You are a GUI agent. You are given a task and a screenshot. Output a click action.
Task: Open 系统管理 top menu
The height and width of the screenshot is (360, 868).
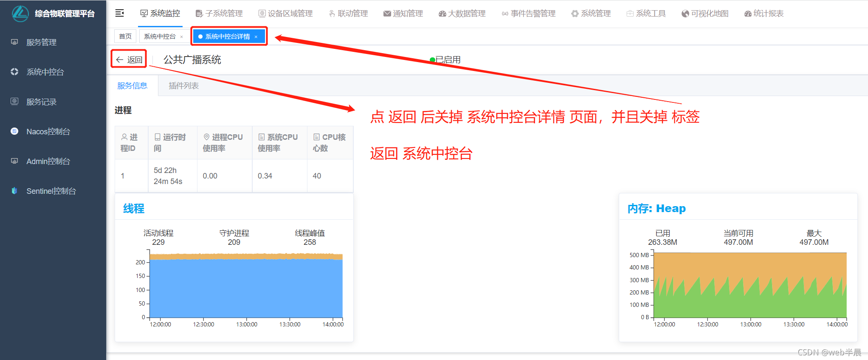591,14
